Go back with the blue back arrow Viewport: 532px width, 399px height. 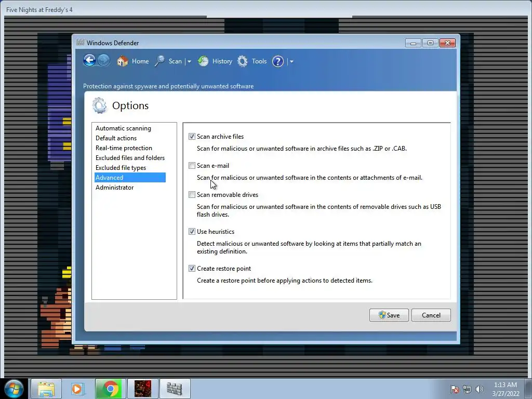[89, 61]
